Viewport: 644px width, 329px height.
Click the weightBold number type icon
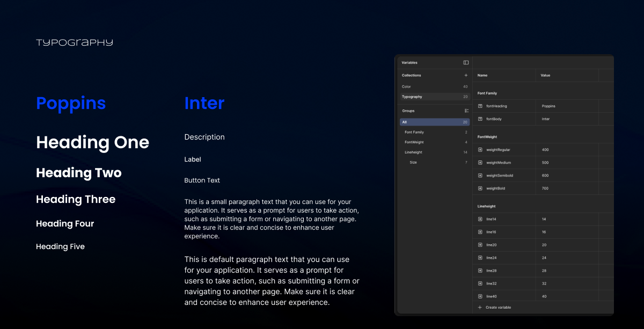point(480,188)
